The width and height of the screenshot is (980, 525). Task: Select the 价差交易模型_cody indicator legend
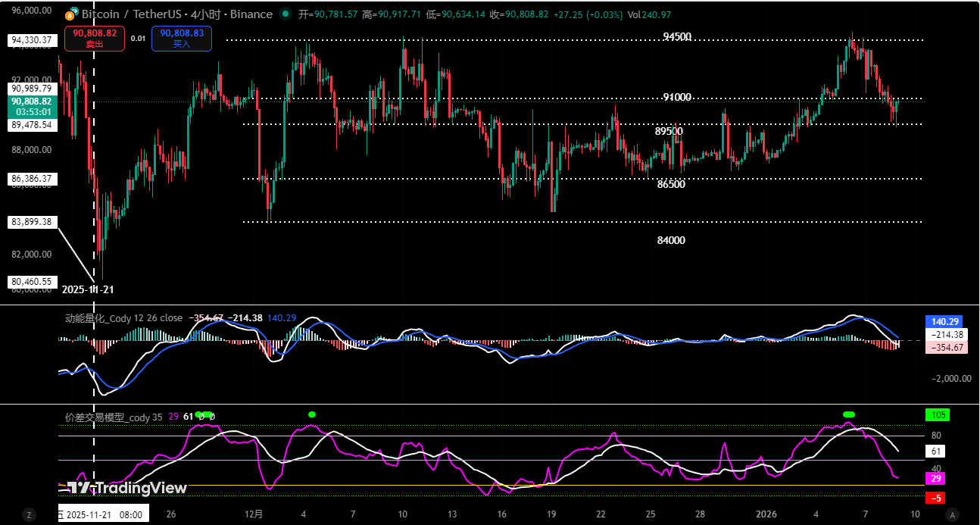(114, 417)
